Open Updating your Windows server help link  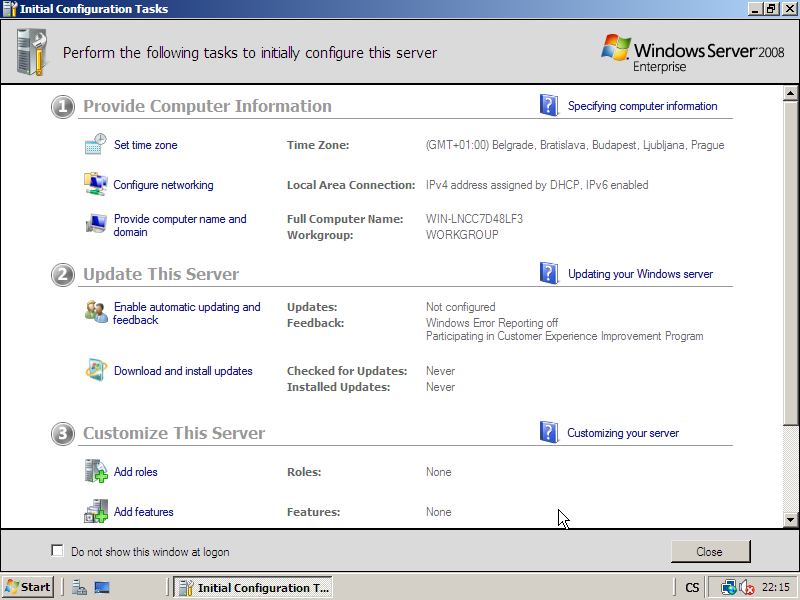tap(641, 274)
